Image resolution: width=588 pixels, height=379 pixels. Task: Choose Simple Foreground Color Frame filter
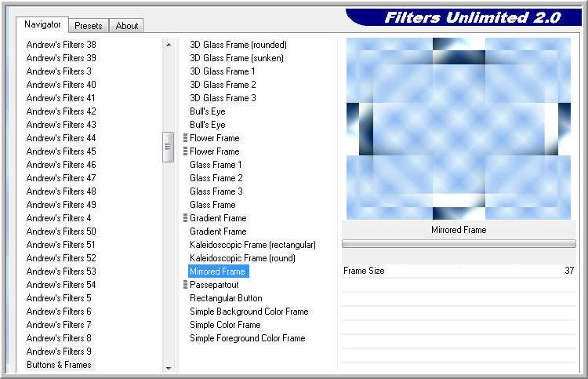248,337
